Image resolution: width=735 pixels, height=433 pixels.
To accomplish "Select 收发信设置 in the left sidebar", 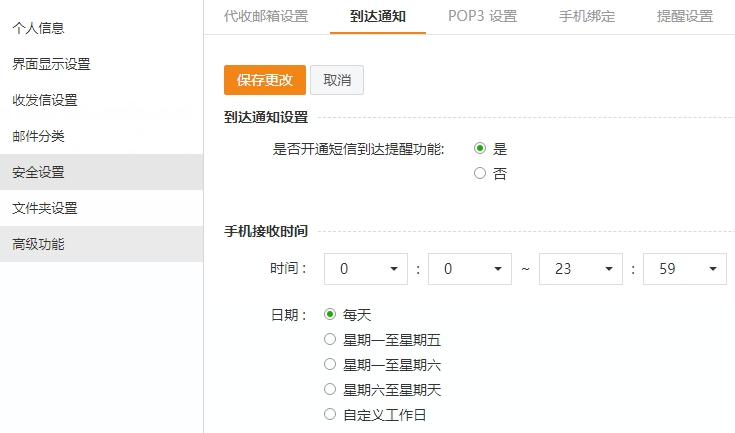I will (45, 100).
